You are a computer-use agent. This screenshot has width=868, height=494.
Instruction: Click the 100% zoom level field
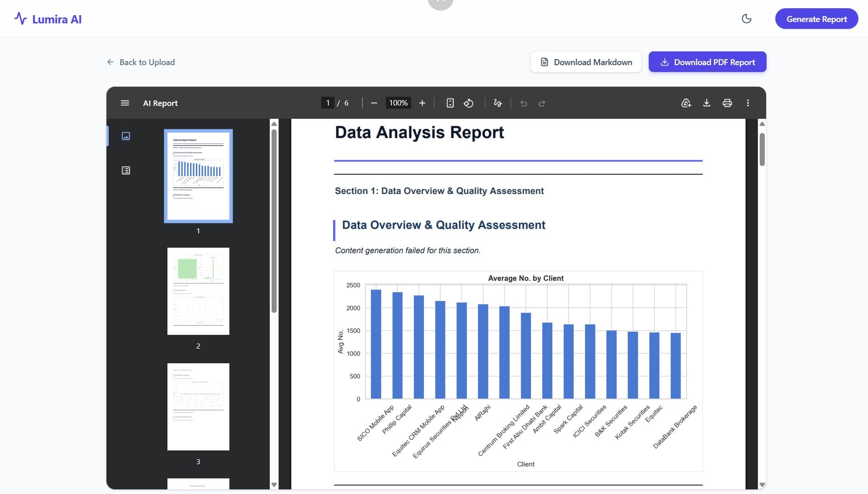coord(398,103)
